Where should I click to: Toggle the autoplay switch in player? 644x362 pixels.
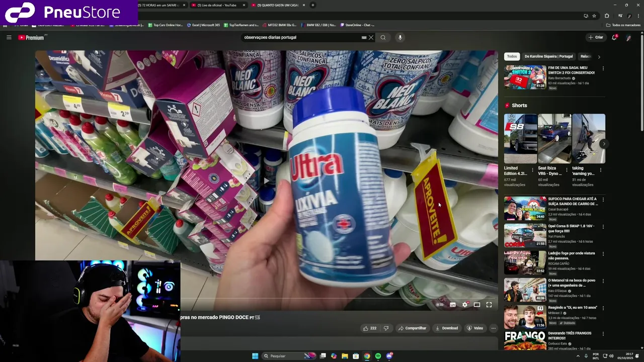tap(440, 305)
